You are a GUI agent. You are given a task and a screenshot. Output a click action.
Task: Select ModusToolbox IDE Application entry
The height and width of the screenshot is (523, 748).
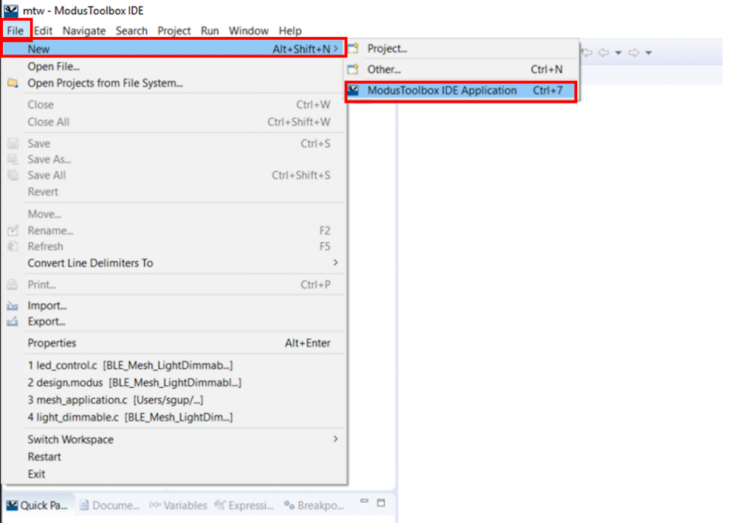(x=461, y=91)
